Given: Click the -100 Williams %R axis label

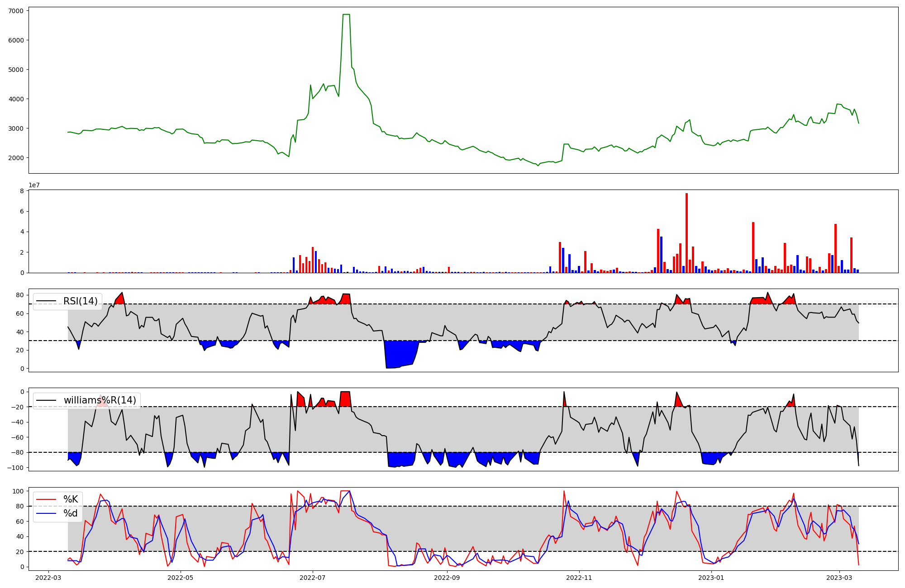Looking at the screenshot, I should click(15, 468).
